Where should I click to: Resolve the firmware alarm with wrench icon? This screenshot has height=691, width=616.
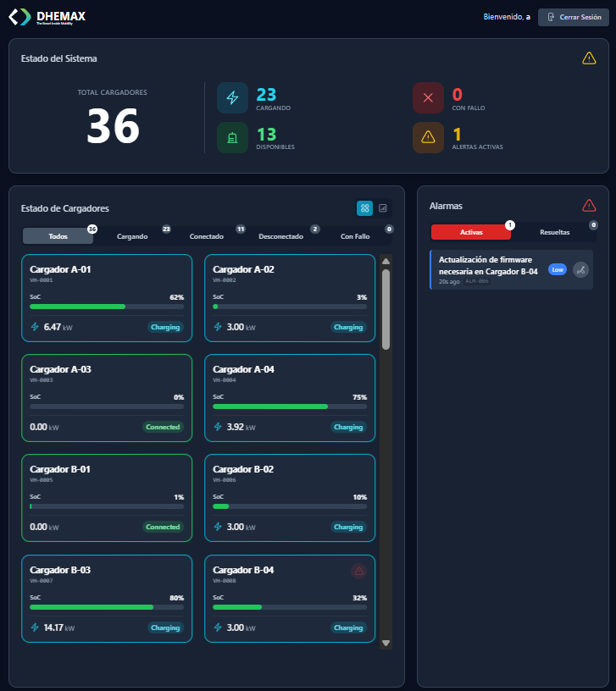580,269
